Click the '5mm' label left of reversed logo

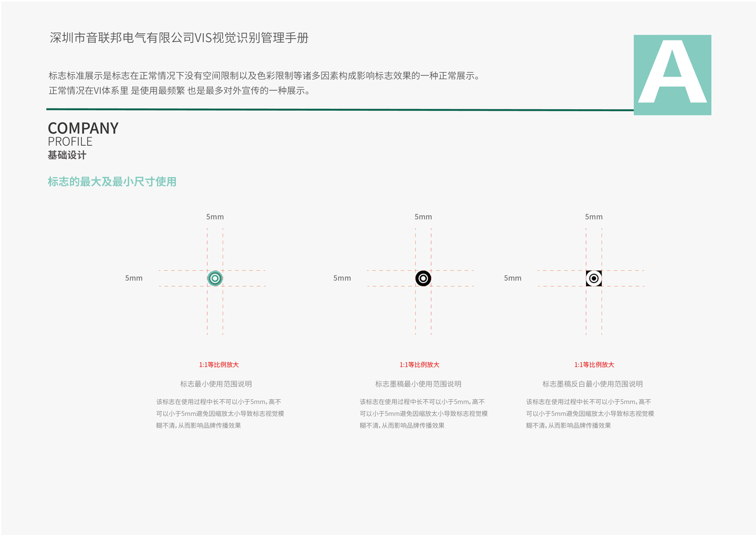click(512, 278)
